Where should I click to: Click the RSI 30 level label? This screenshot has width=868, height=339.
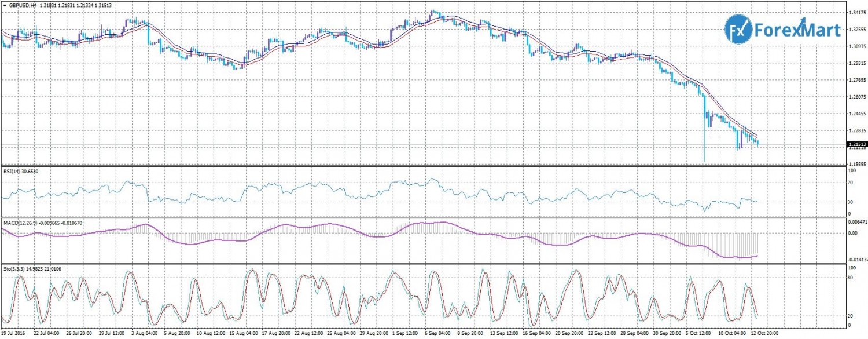[851, 202]
